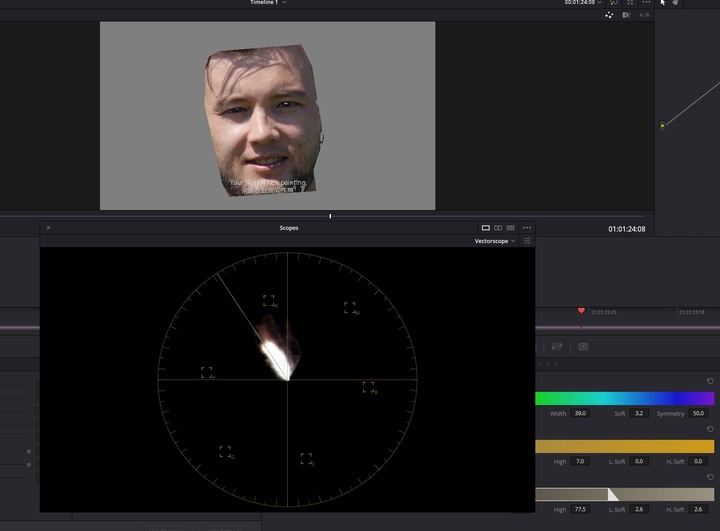Open the viewer options three-dot menu
Viewport: 720px width, 531px height.
coord(646,2)
